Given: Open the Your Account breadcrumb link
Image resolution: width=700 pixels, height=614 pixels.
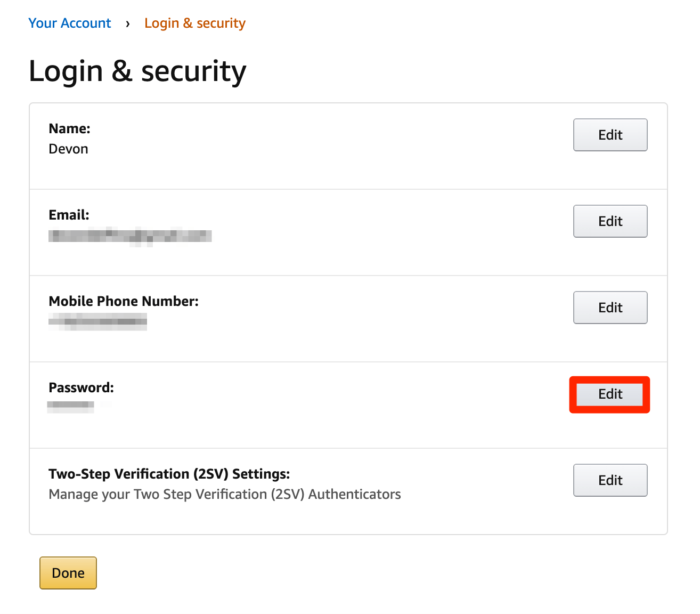Looking at the screenshot, I should pos(70,23).
